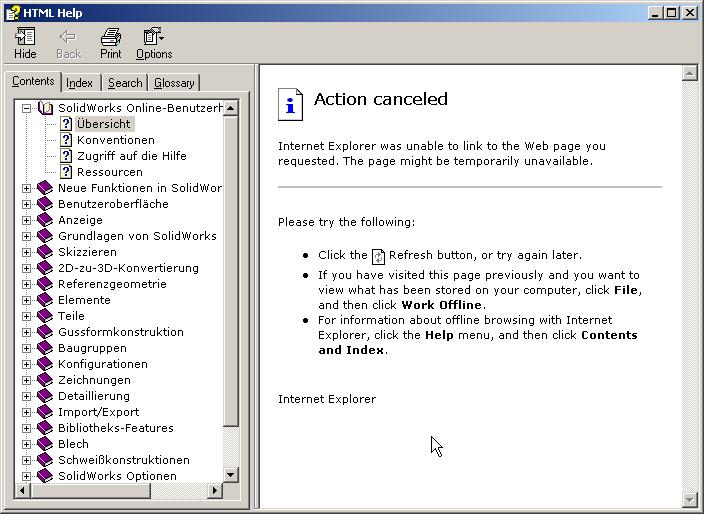704x514 pixels.
Task: Click the blue info icon next to Action canceled
Action: 290,104
